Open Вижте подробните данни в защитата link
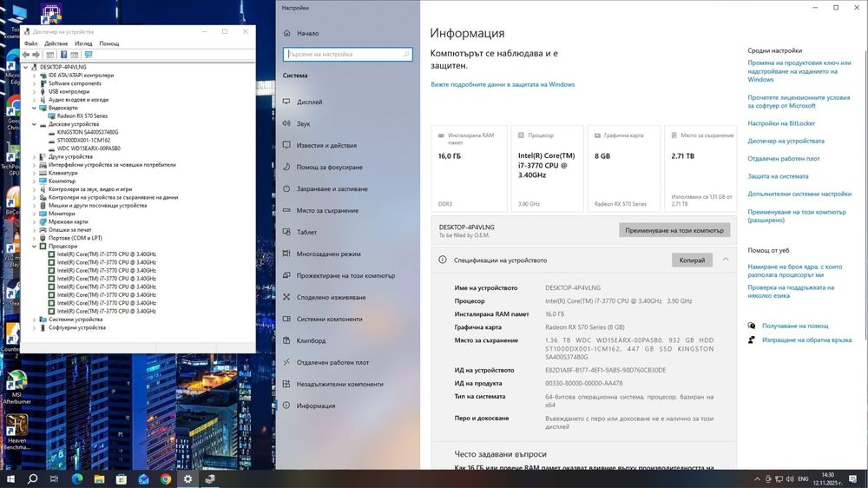This screenshot has height=488, width=868. (503, 85)
